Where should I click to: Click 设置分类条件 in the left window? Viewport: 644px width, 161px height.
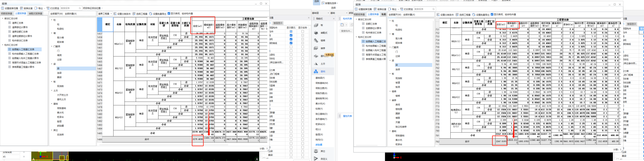pyautogui.click(x=122, y=14)
